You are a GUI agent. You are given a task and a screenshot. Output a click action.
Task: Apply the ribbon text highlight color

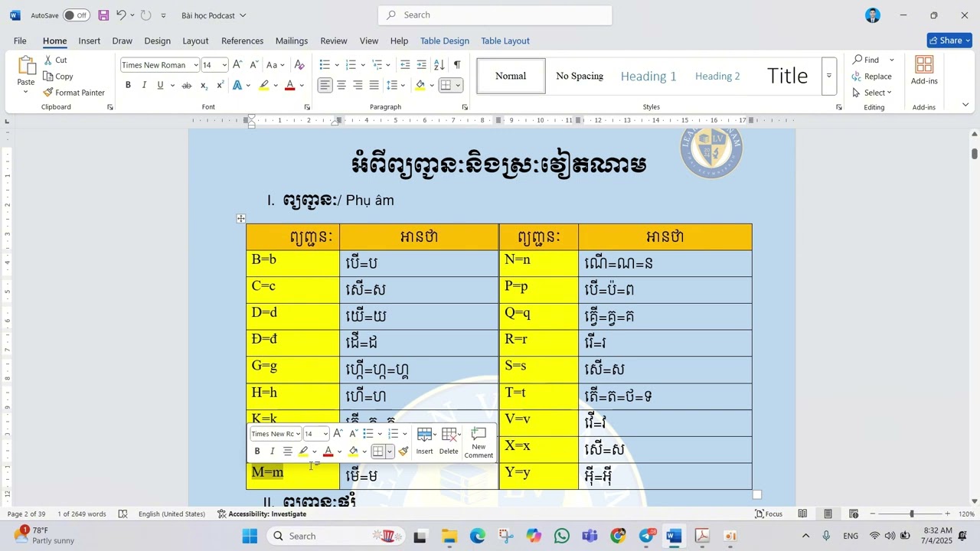[x=264, y=85]
